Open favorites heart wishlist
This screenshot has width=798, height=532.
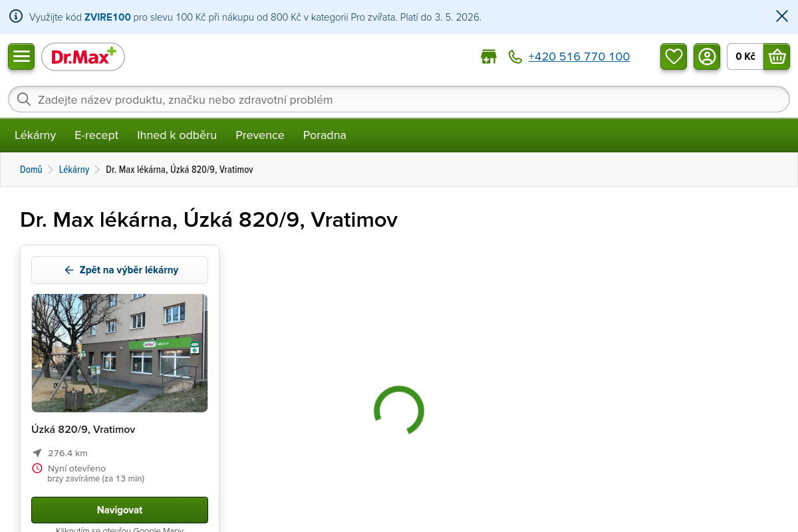click(674, 57)
